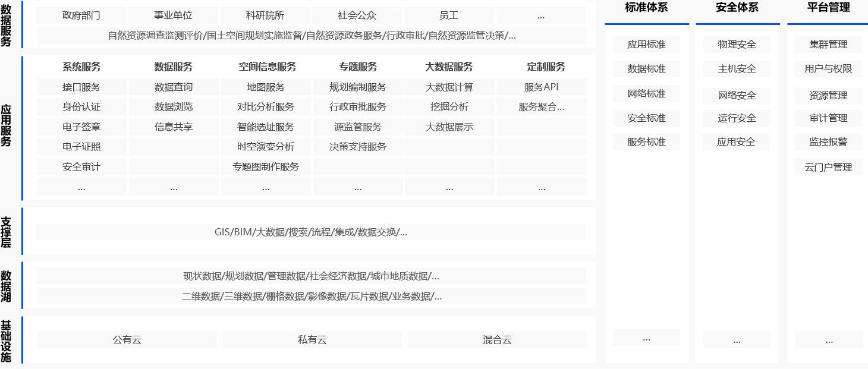Click the 集群管理 item
Viewport: 868px width, 369px height.
[x=828, y=45]
